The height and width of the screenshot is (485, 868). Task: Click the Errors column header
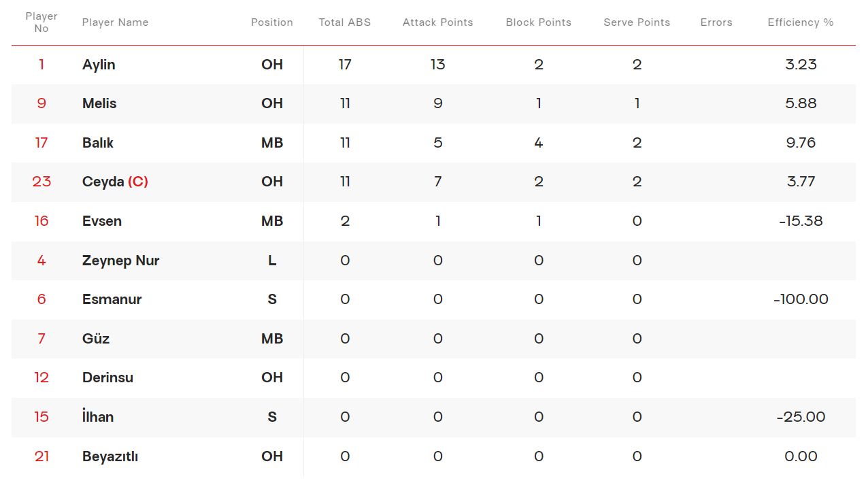pos(716,22)
